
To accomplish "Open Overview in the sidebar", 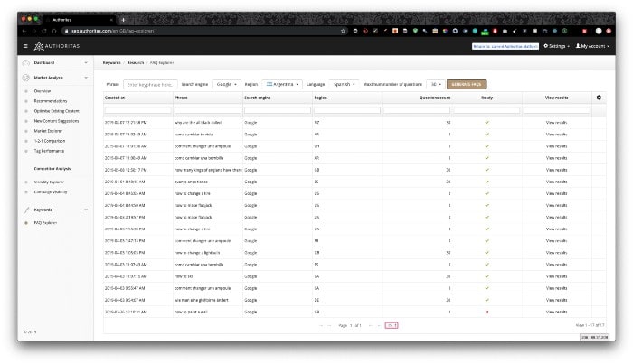I will coord(43,91).
